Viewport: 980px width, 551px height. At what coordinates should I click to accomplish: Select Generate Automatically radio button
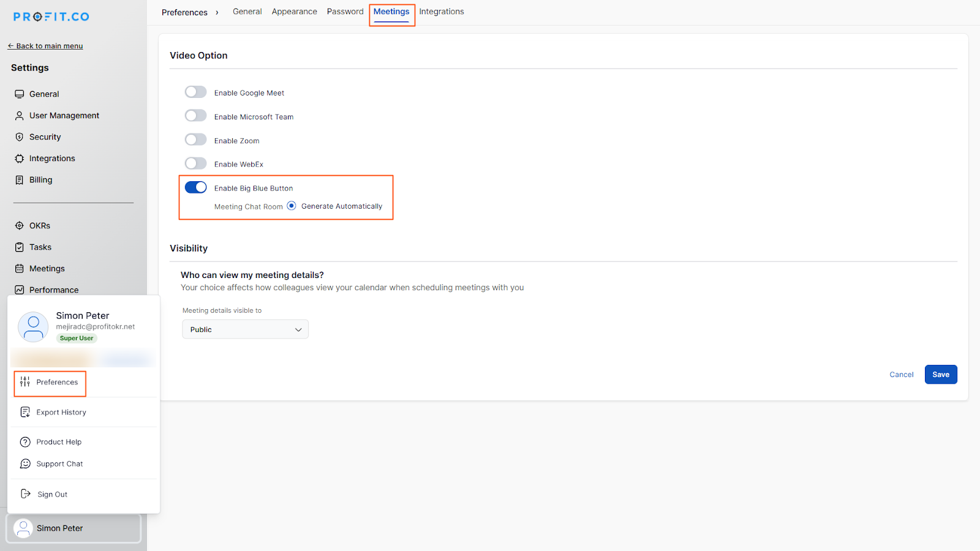[292, 206]
